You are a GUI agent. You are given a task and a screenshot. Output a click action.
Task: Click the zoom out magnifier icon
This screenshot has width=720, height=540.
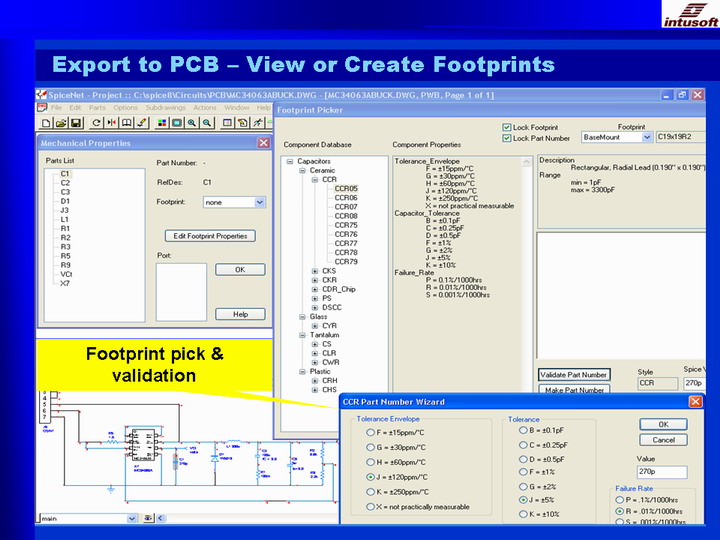tap(207, 123)
